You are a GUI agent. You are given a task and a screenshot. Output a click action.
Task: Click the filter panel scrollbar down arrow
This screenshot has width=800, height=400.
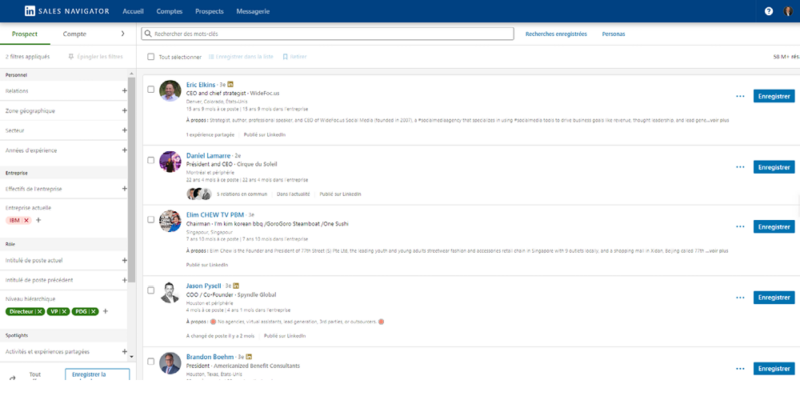coord(132,357)
